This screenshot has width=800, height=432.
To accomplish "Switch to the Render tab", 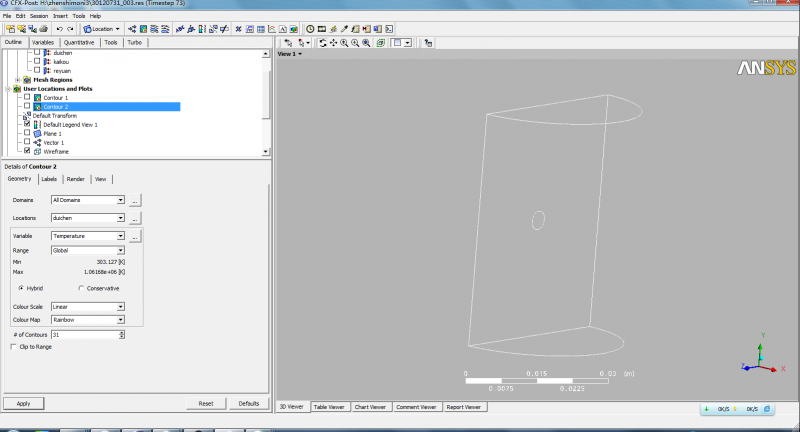I will pyautogui.click(x=75, y=179).
